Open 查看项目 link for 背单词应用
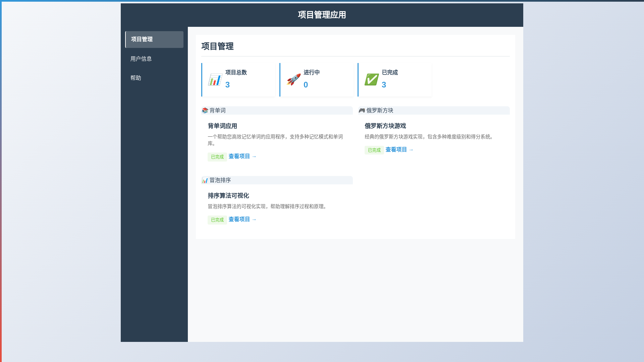 [x=243, y=157]
